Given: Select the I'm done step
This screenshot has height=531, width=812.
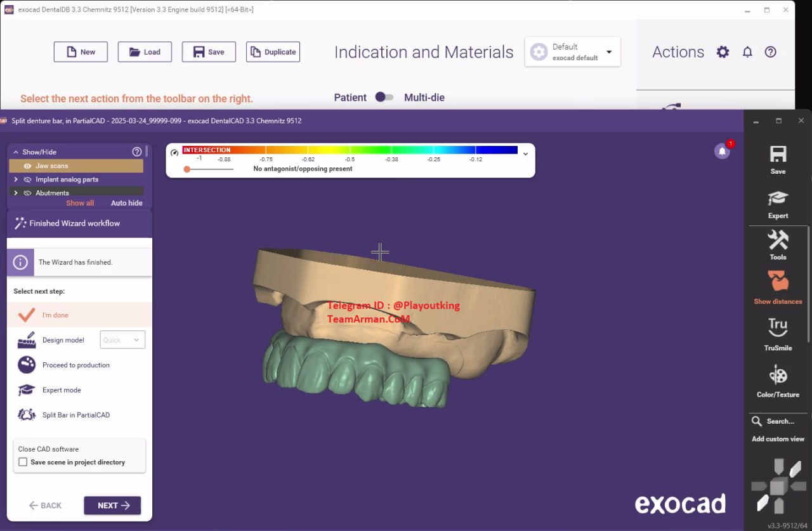Looking at the screenshot, I should (79, 315).
